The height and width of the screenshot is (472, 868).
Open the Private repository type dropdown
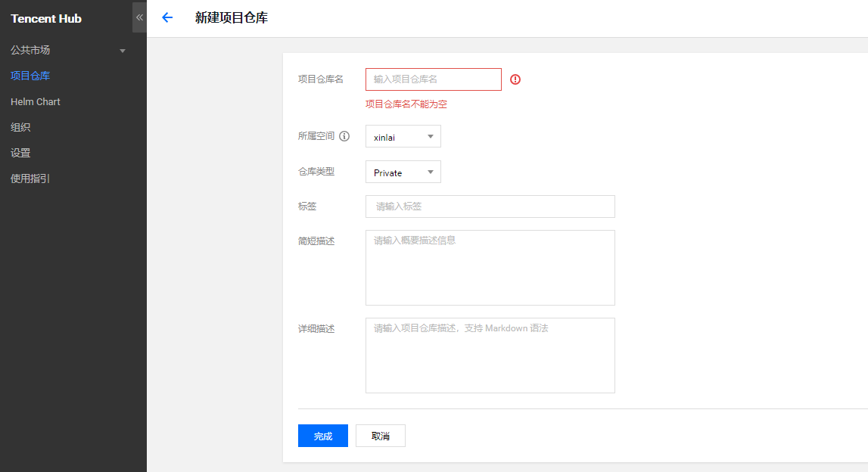pyautogui.click(x=403, y=172)
